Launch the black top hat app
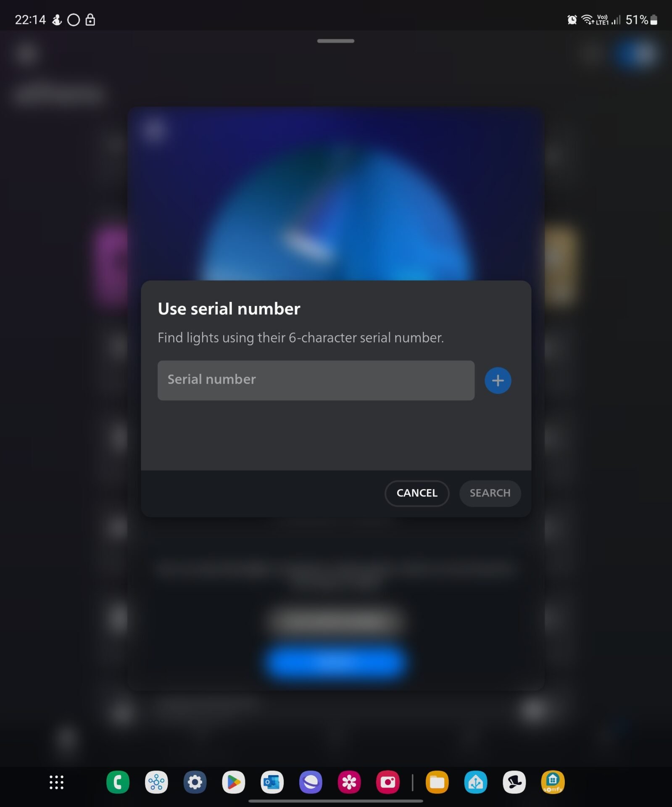Screen dimensions: 672x807 (x=514, y=782)
